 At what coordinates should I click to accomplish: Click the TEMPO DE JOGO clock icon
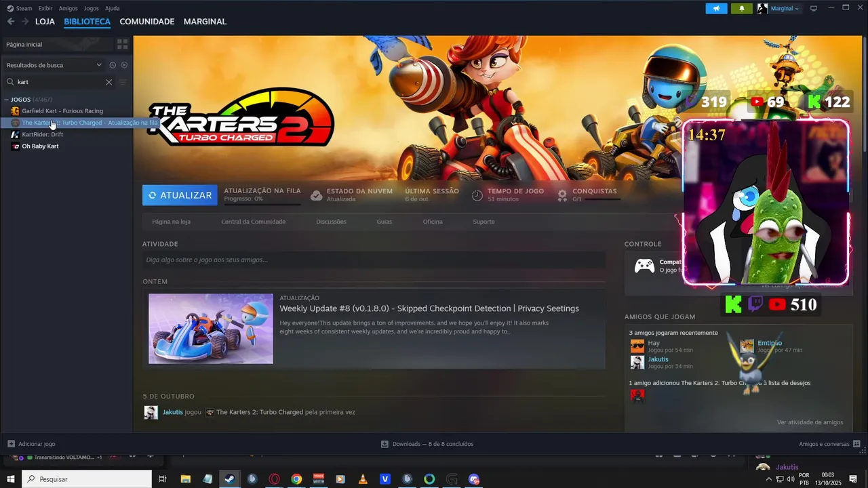pyautogui.click(x=477, y=195)
